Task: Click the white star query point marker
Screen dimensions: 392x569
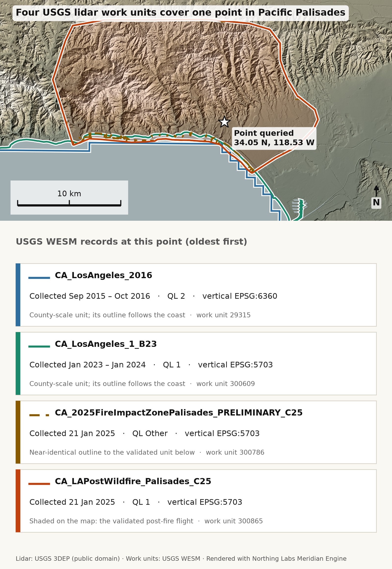Action: [224, 122]
